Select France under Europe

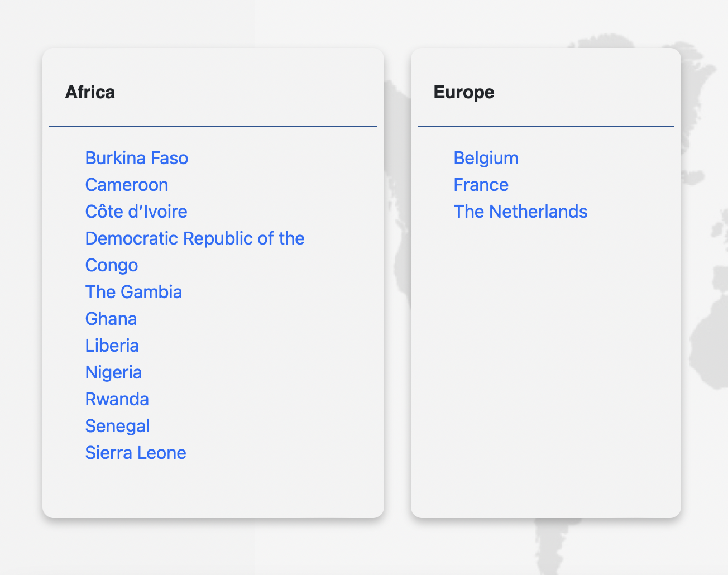[481, 185]
